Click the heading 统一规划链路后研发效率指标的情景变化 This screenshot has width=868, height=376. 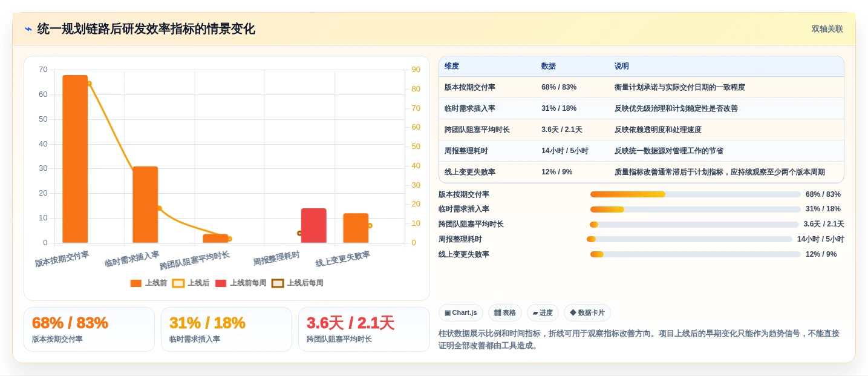click(x=146, y=29)
